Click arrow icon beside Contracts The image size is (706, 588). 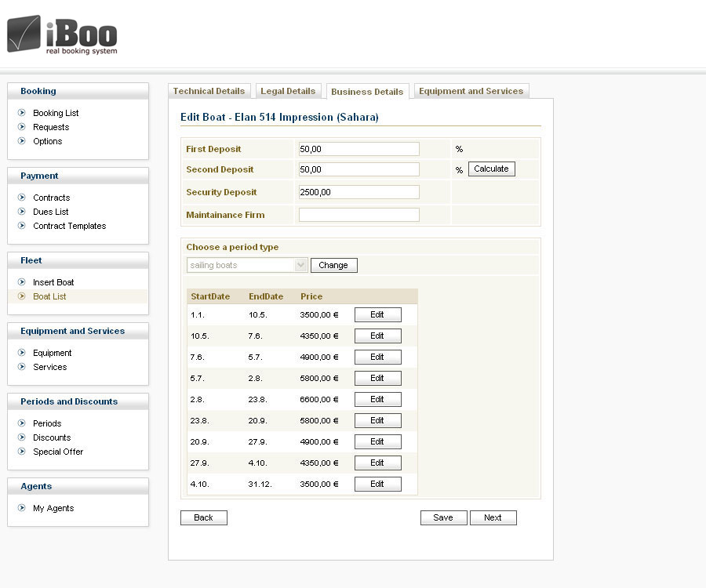(22, 198)
